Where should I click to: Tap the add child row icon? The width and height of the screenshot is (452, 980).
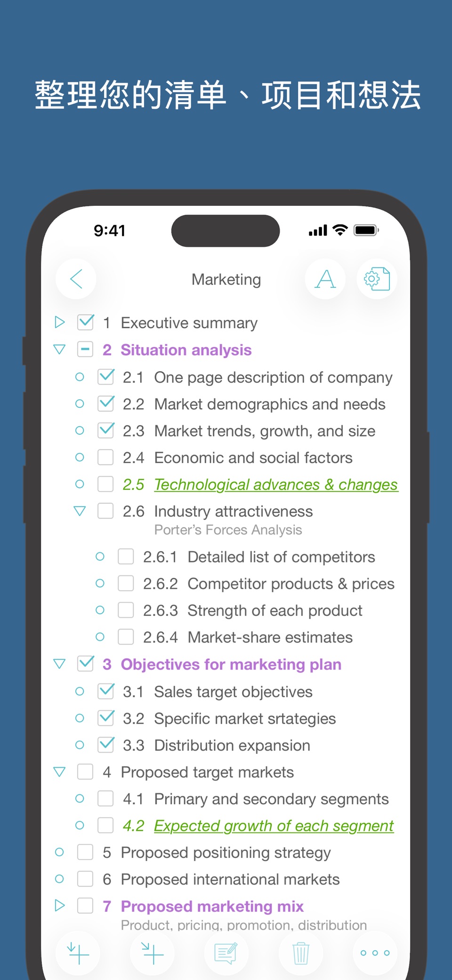tap(152, 953)
